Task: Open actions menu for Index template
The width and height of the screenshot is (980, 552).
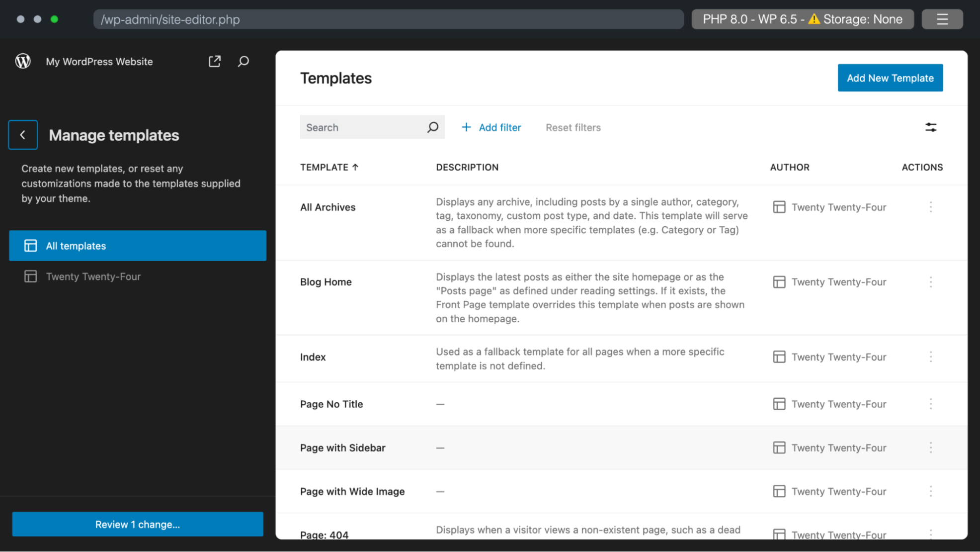Action: [x=931, y=357]
